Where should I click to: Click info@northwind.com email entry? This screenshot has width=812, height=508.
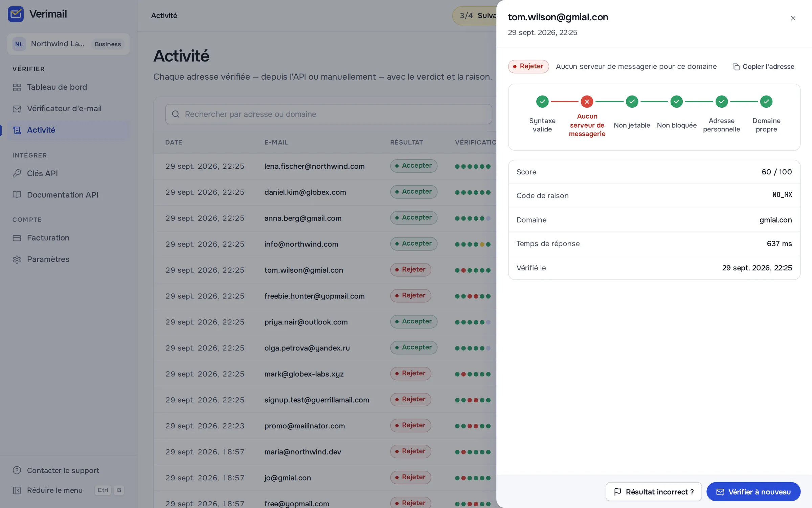301,244
